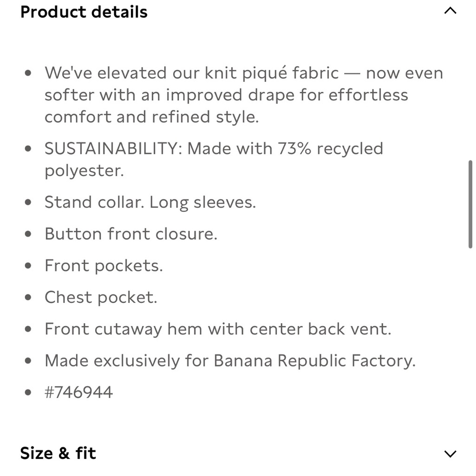Expand the Size & fit chevron
Image resolution: width=476 pixels, height=476 pixels.
pos(450,454)
